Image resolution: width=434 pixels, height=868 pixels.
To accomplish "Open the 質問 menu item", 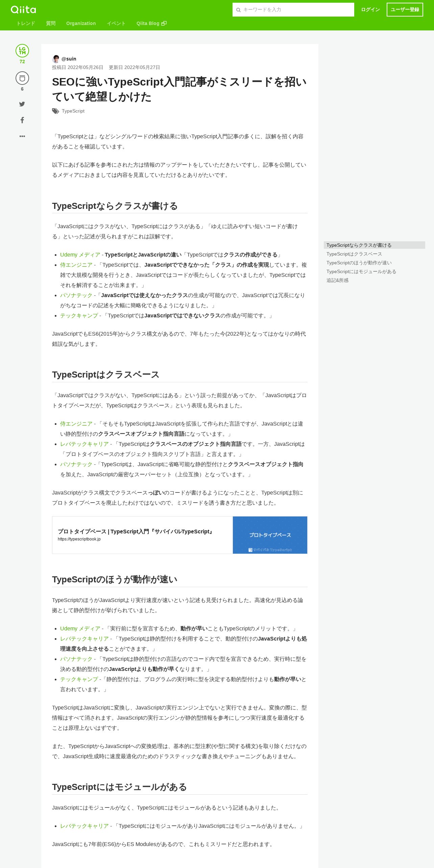I will pos(51,23).
